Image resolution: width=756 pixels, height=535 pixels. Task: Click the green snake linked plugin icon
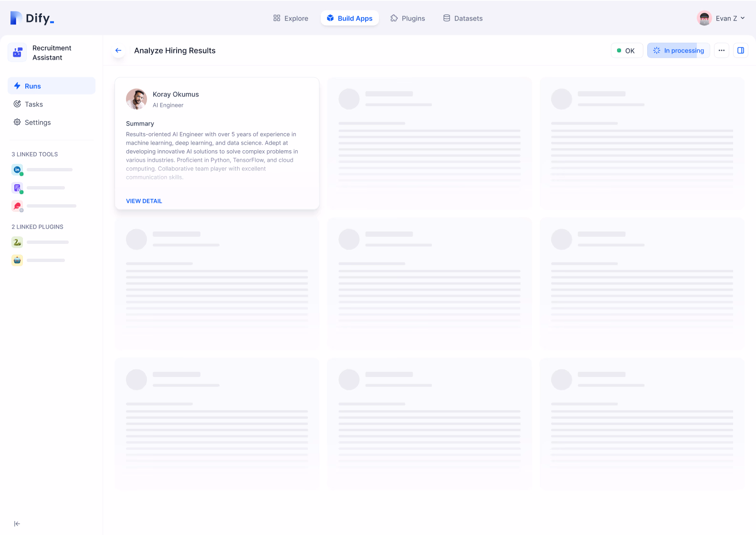coord(17,242)
